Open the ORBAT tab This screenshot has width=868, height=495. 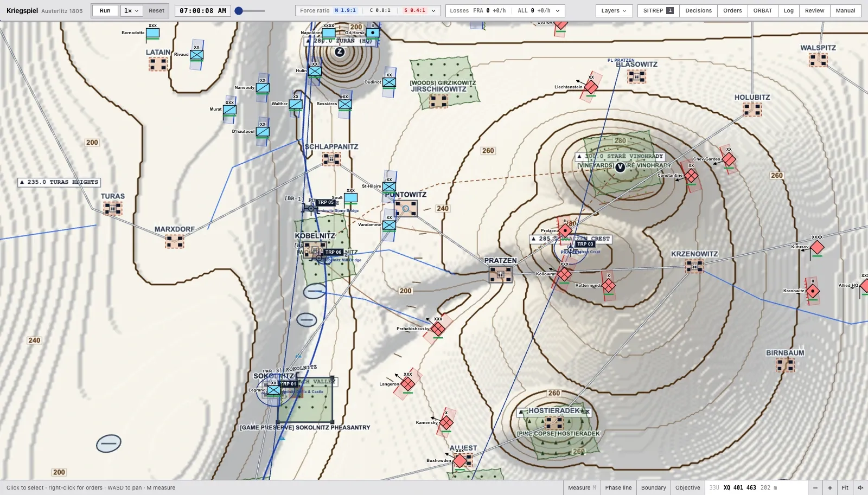762,10
